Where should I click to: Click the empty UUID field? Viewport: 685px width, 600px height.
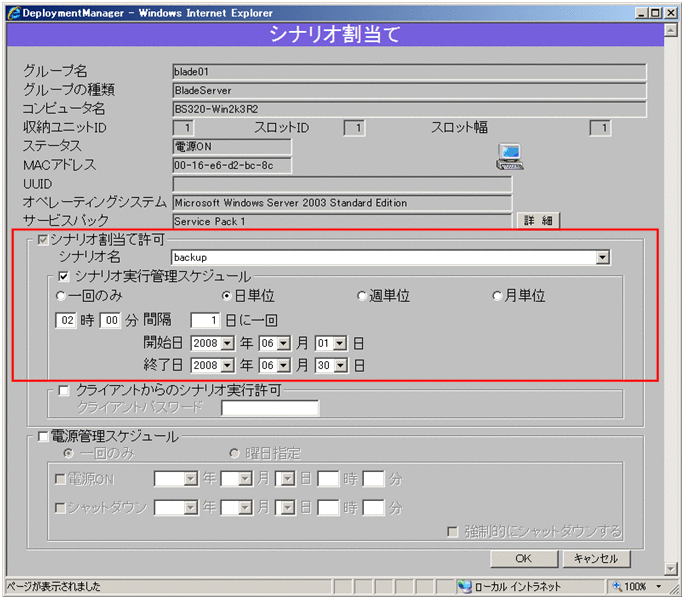[342, 184]
